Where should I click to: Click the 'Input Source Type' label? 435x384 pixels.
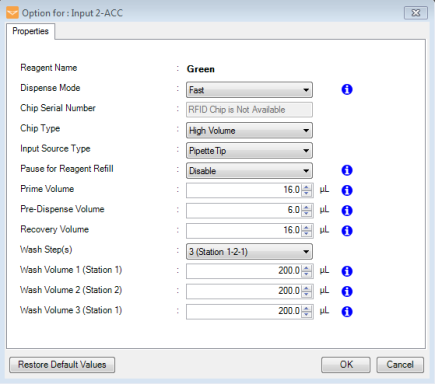click(x=55, y=149)
